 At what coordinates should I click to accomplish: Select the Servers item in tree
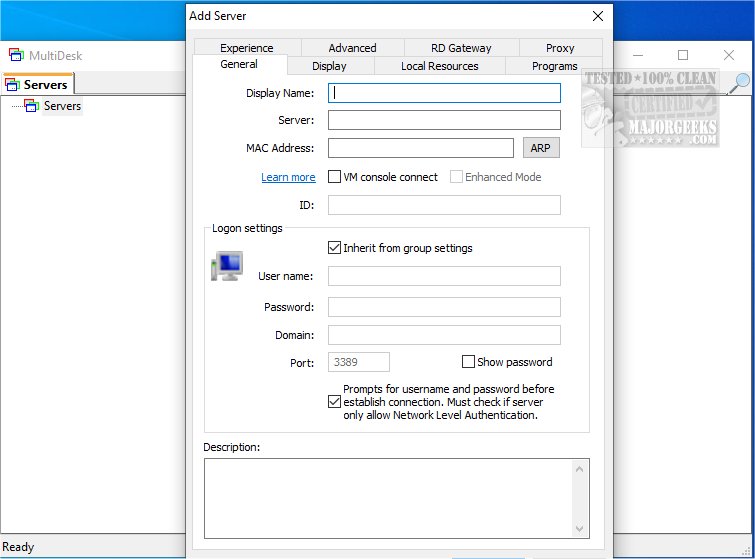(x=62, y=106)
